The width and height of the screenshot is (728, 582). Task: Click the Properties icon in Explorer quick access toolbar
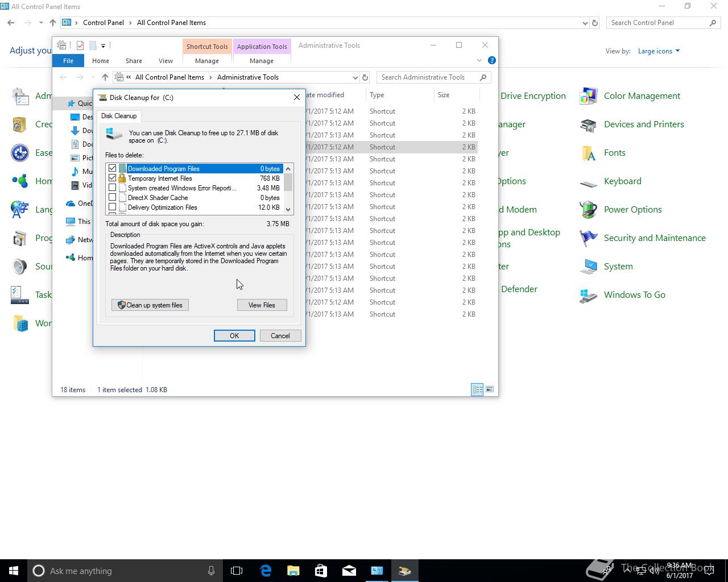pyautogui.click(x=80, y=45)
